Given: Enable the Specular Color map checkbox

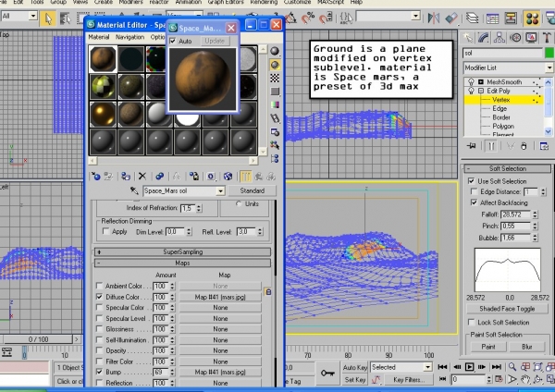Looking at the screenshot, I should (100, 307).
